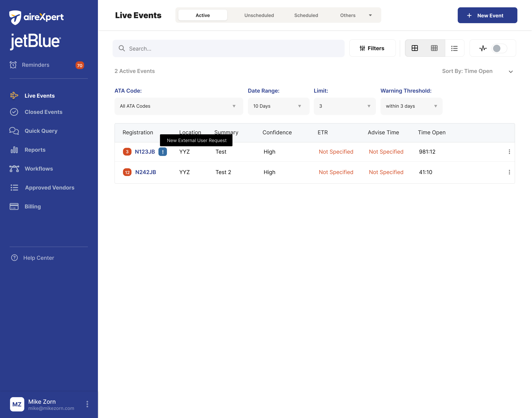Screen dimensions: 532x418
Task: Click the 981:12 time open value
Action: [427, 152]
